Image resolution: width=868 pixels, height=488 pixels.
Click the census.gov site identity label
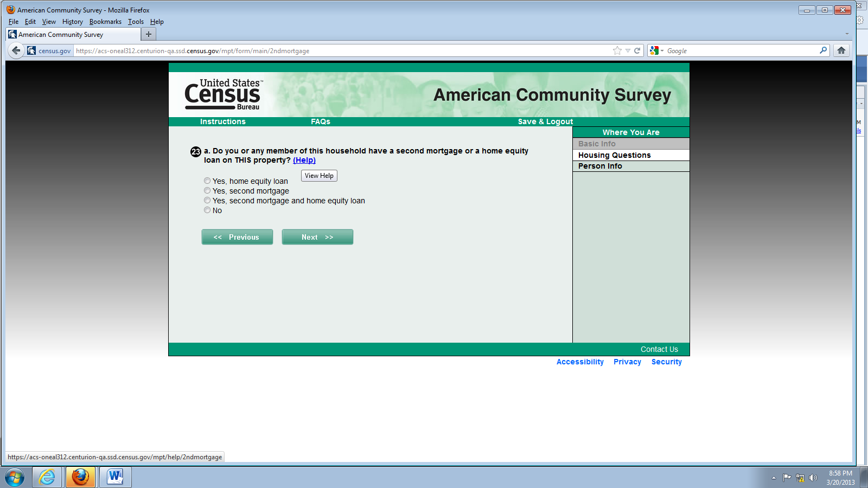click(x=54, y=50)
